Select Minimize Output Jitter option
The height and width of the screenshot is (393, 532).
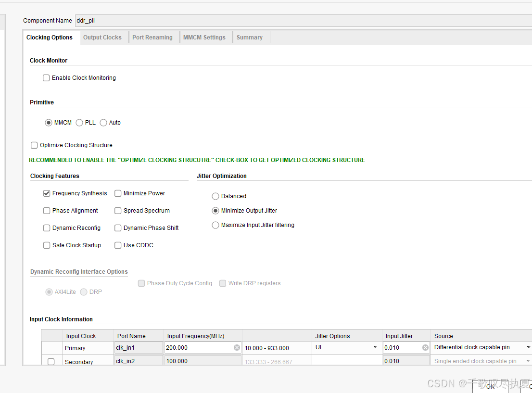coord(215,211)
